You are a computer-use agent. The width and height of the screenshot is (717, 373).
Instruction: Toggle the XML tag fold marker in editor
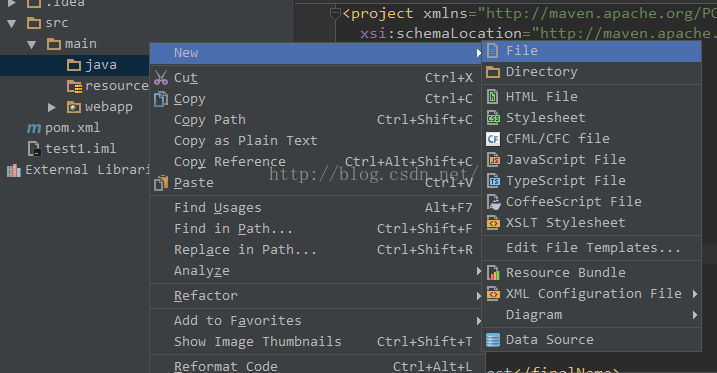point(335,14)
